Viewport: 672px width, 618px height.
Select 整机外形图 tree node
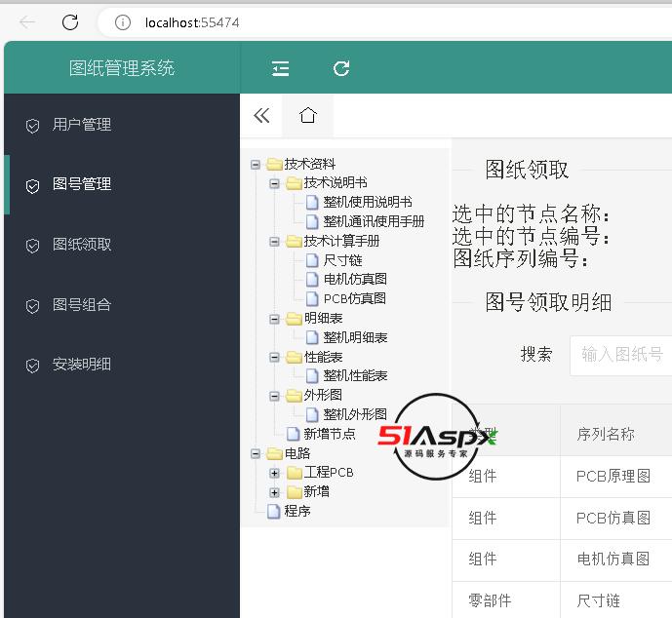tap(355, 414)
